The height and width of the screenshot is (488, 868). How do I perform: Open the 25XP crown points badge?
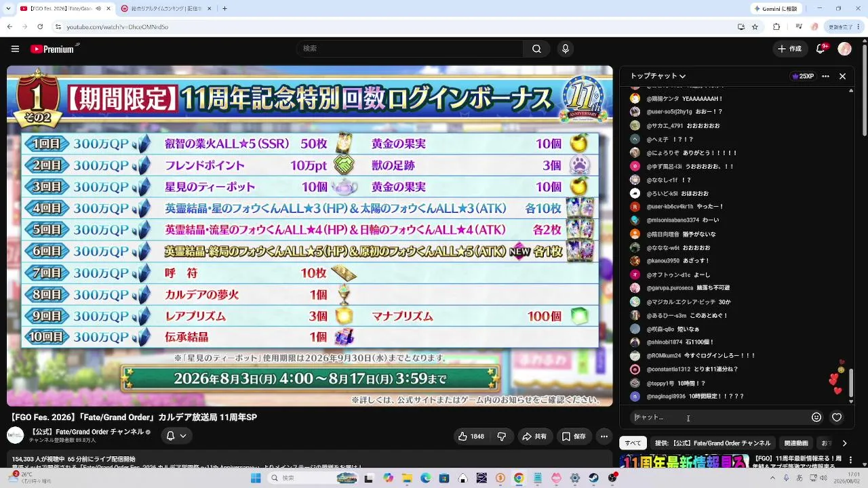(x=803, y=77)
